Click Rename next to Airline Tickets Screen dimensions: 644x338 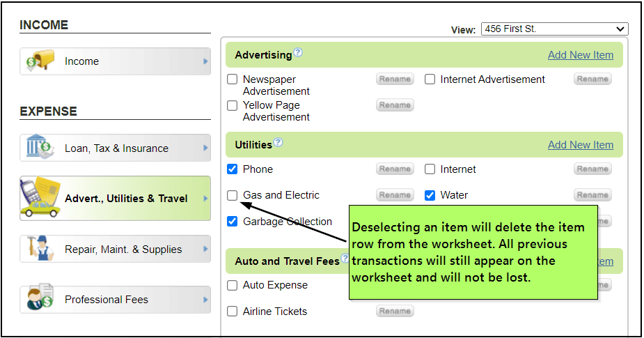tap(395, 312)
